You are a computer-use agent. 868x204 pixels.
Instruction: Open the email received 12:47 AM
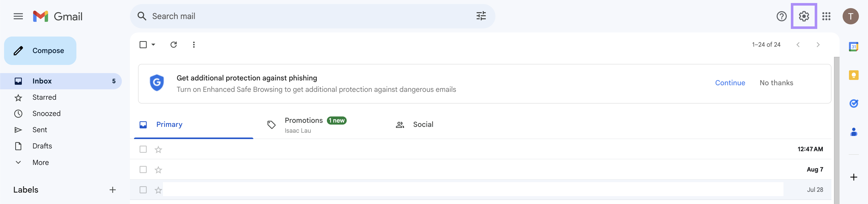480,149
